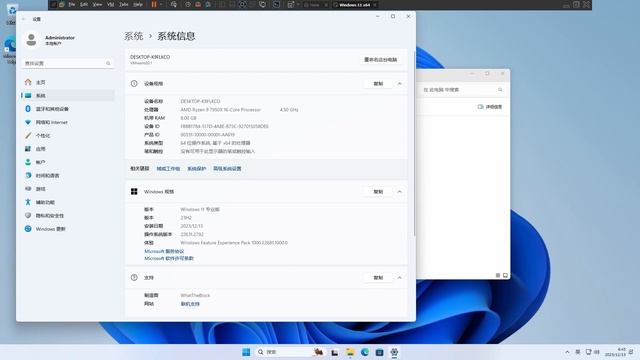Click the Windows Feature Experience Pack value
Image resolution: width=640 pixels, height=360 pixels.
(x=234, y=243)
